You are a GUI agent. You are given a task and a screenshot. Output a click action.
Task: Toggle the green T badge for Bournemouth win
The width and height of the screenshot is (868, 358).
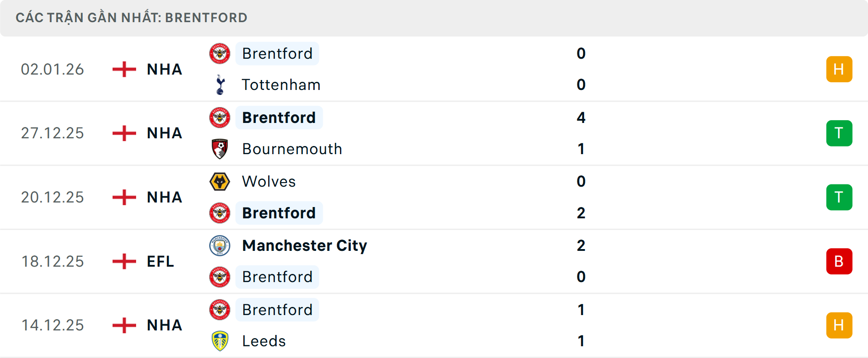[x=839, y=133]
